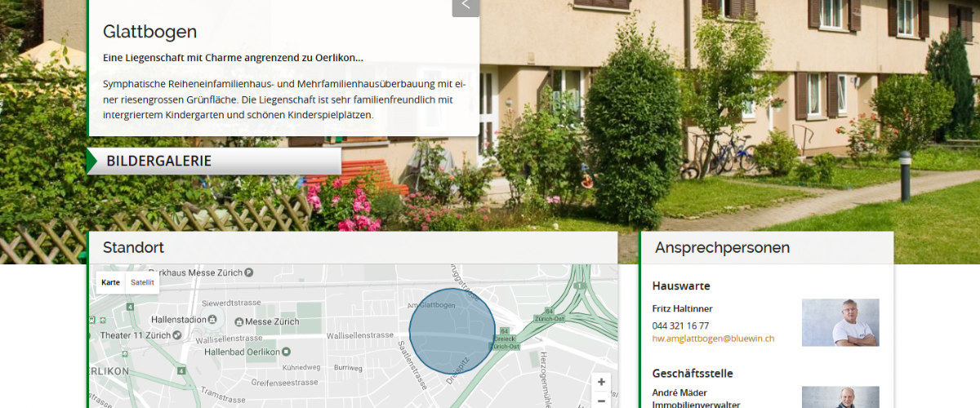The width and height of the screenshot is (980, 408).
Task: Click the Parkhaus Messe Zürich parking icon
Action: (x=249, y=273)
